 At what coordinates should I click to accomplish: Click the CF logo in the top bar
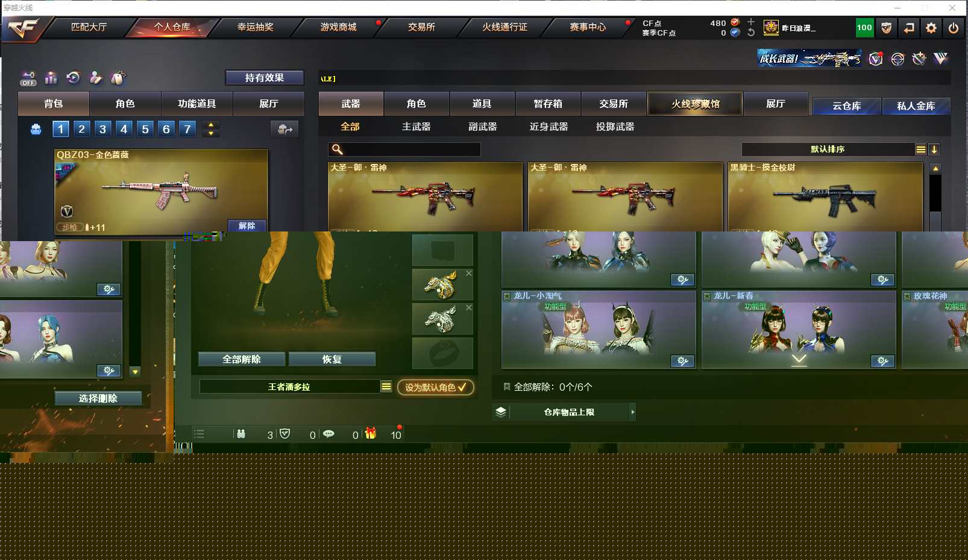point(23,28)
